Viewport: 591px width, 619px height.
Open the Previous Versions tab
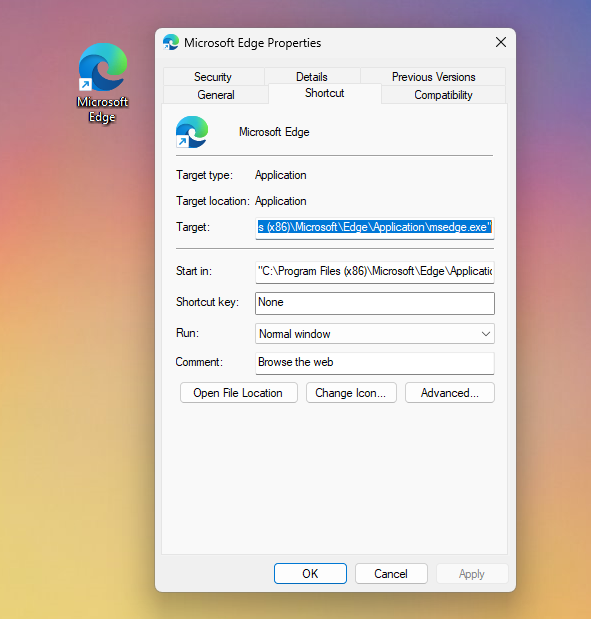tap(433, 77)
